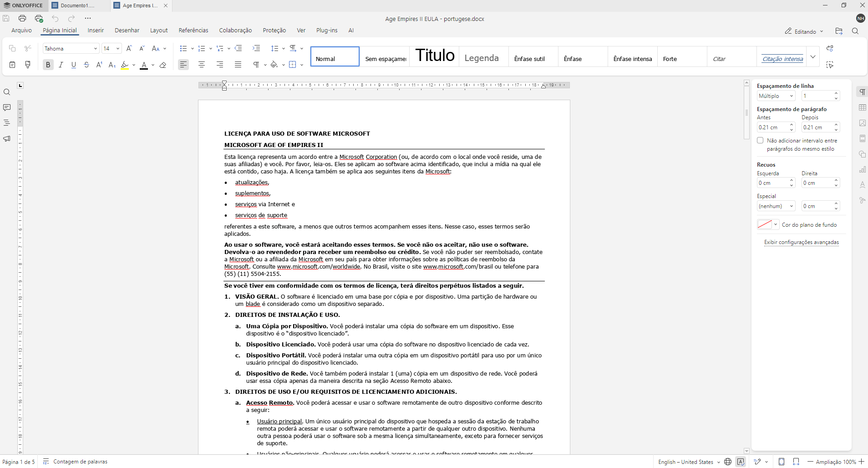The width and height of the screenshot is (868, 468).
Task: Toggle nonprinting characters display
Action: pos(256,65)
